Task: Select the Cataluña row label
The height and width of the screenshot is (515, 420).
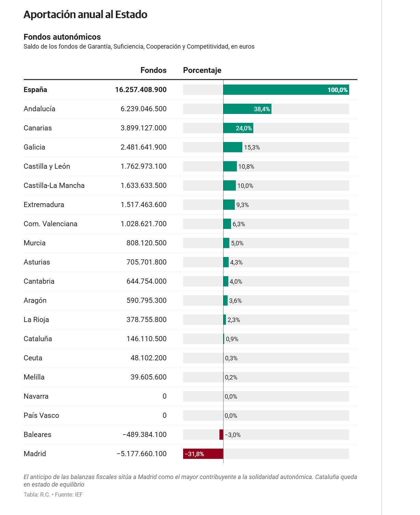Action: click(38, 339)
